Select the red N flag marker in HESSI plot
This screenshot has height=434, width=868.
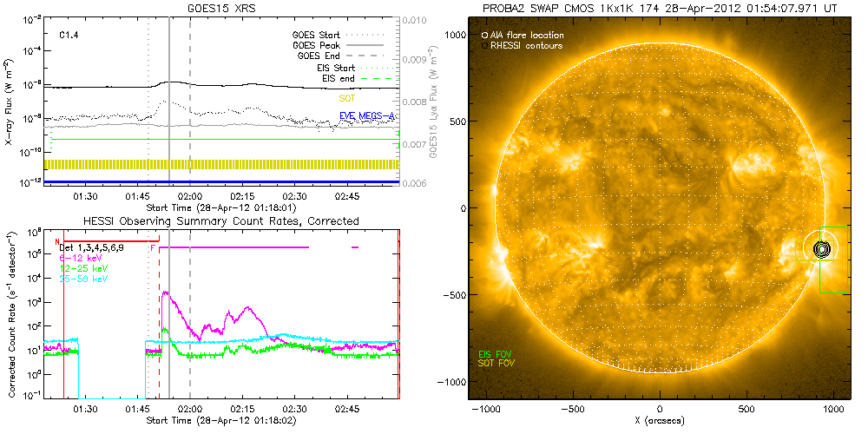tap(57, 241)
